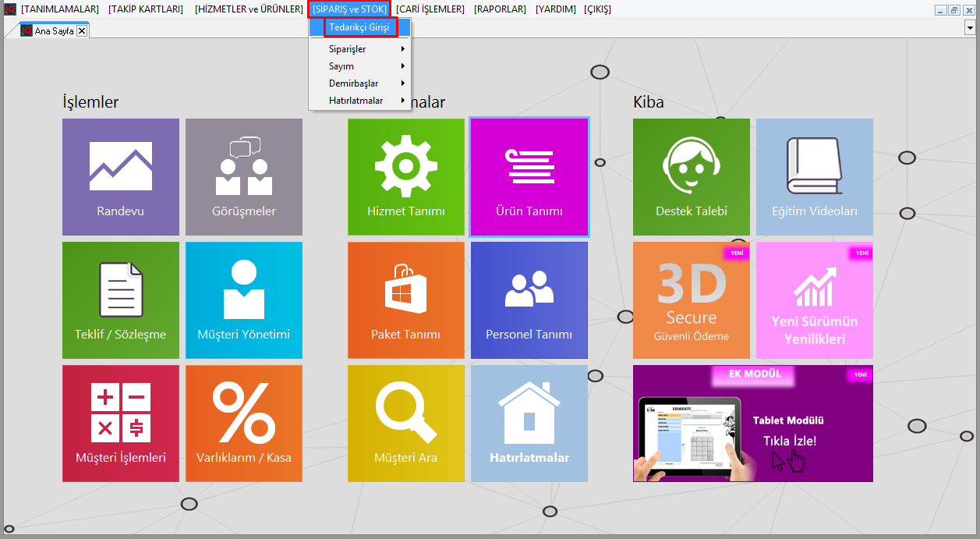Image resolution: width=980 pixels, height=539 pixels.
Task: Open the Paket Tanımı tile
Action: (x=406, y=300)
